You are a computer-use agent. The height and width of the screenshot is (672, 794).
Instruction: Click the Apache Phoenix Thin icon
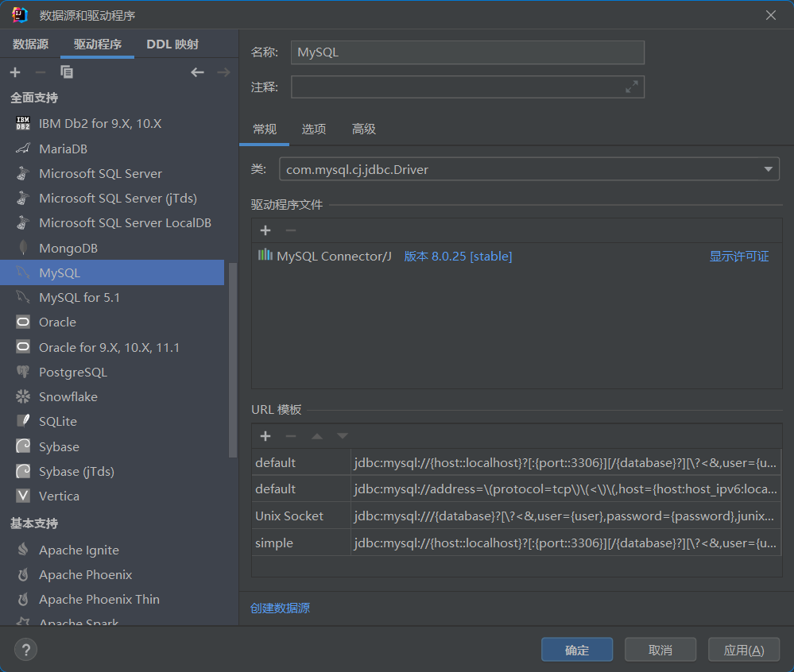click(x=23, y=599)
